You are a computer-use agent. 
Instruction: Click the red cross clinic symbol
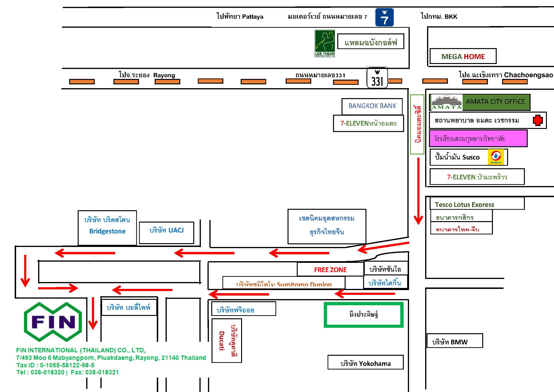[x=538, y=120]
